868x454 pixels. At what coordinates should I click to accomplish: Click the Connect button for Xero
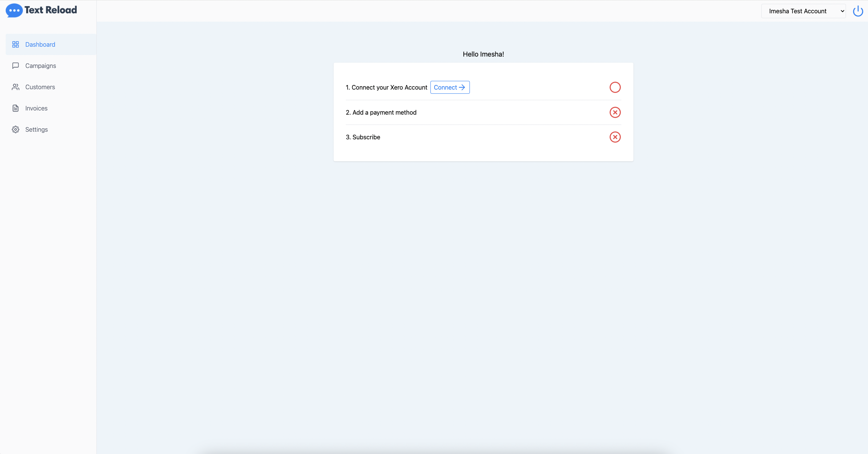click(450, 87)
